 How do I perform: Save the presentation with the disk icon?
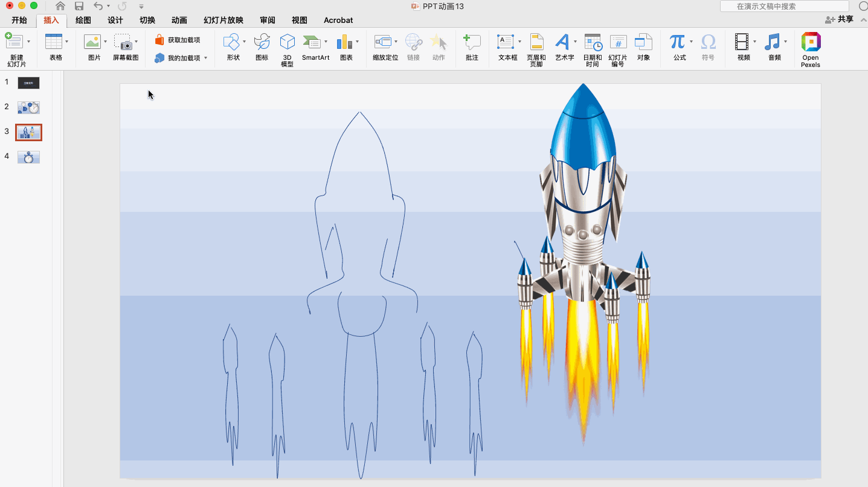tap(79, 6)
